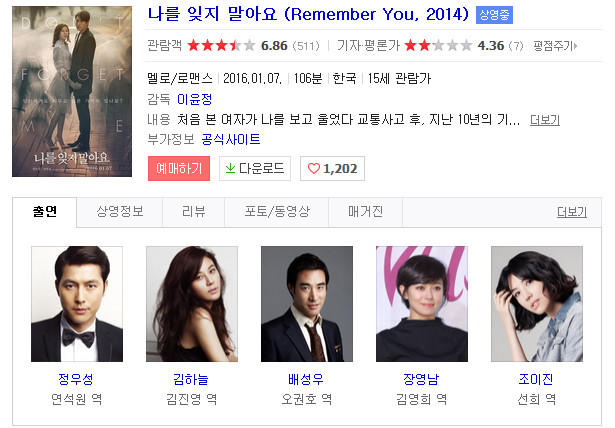Expand the plot summary with 더보기
Image resolution: width=615 pixels, height=428 pixels.
pos(545,120)
